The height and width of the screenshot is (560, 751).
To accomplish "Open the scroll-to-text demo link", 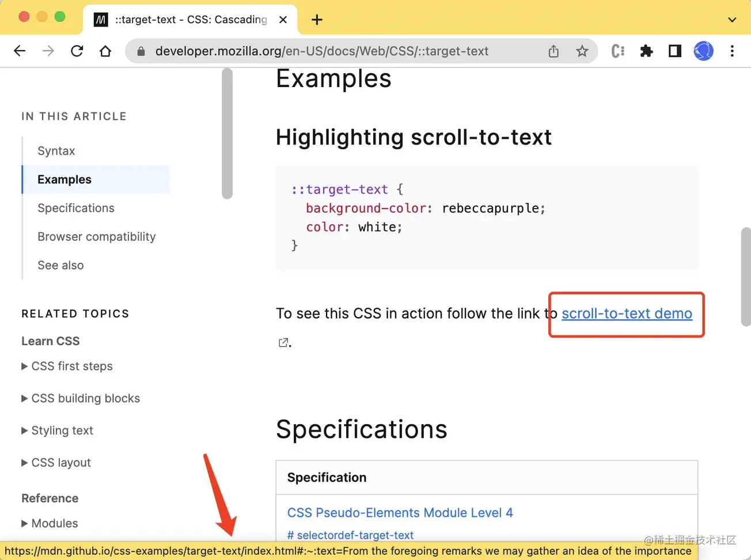I will coord(627,313).
